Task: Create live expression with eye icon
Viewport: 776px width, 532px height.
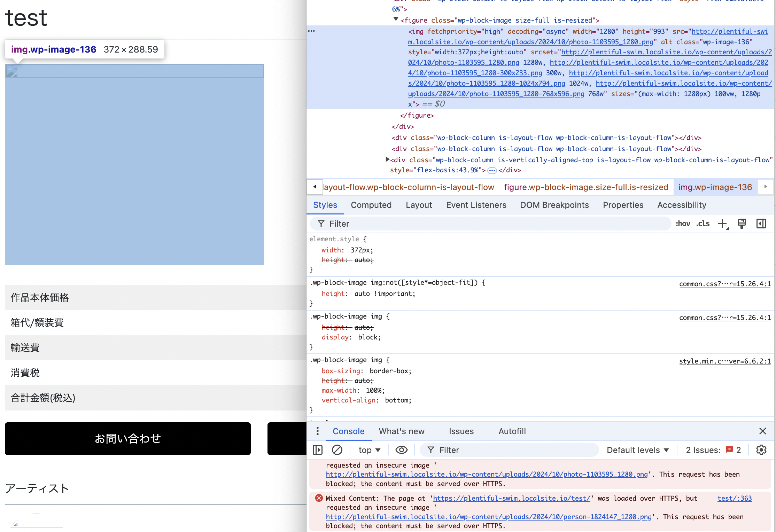Action: click(402, 450)
